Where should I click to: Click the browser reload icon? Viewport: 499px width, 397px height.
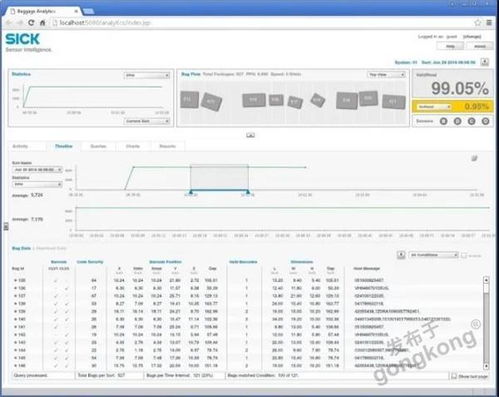pos(31,23)
